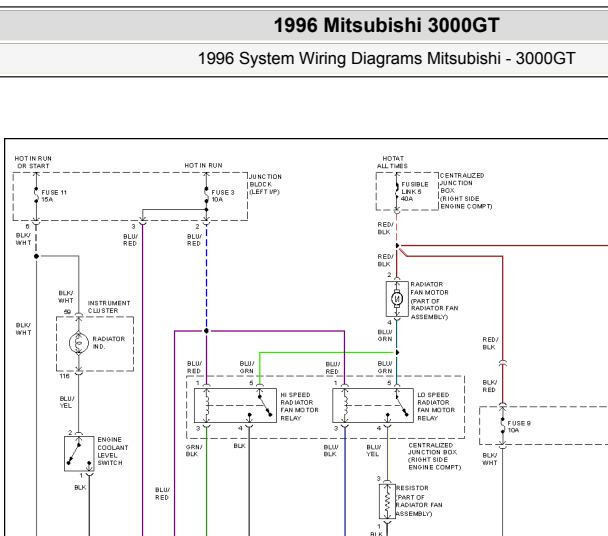Click the coolant level switch symbol box
Image resolution: width=608 pixels, height=536 pixels.
point(79,454)
